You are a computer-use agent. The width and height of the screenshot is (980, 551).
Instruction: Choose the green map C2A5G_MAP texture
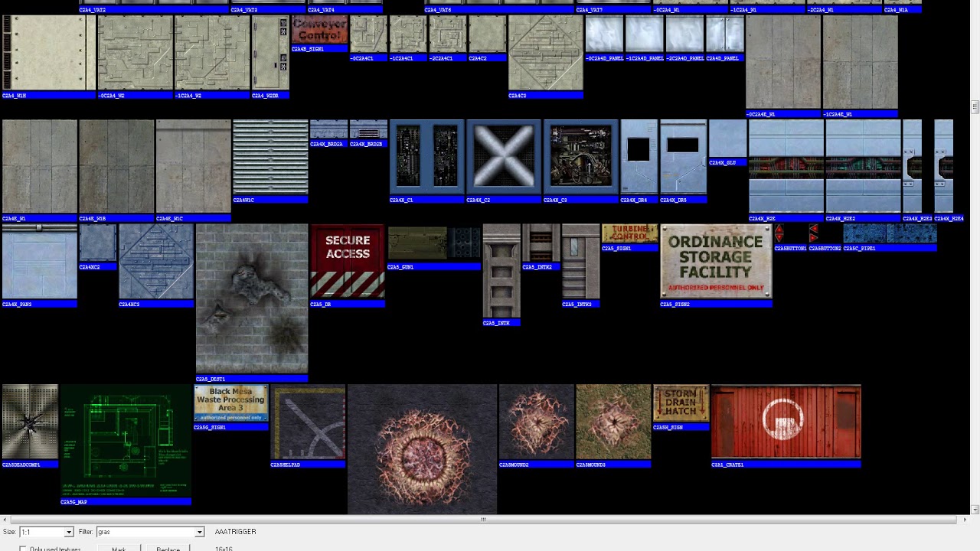click(x=126, y=441)
